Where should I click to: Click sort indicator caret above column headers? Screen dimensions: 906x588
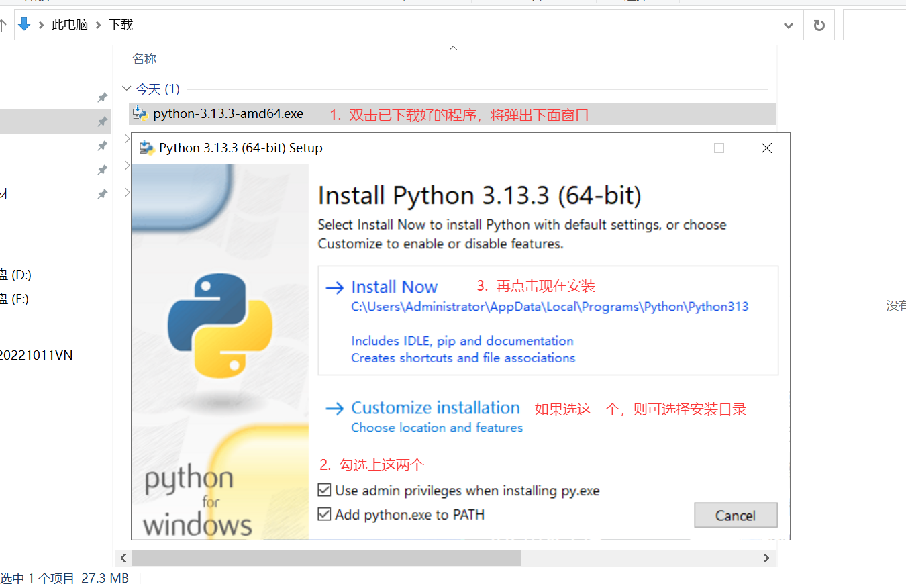(453, 48)
